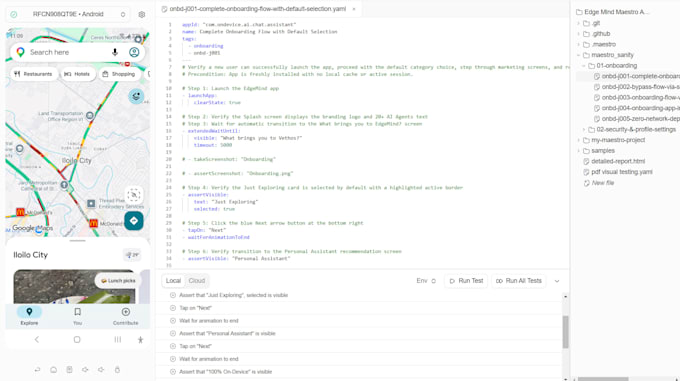Open onbd-j005-zero-network file
Screen dimensions: 680x381
(x=637, y=119)
